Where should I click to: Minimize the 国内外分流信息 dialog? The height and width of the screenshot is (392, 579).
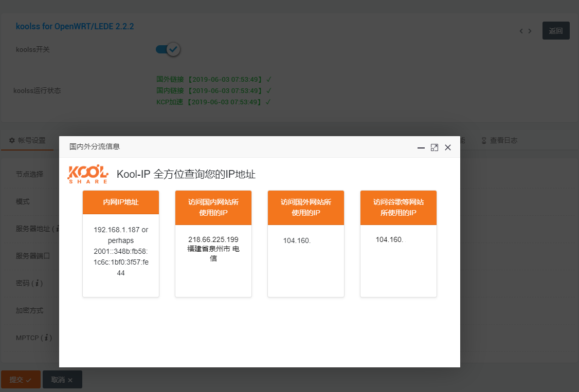[421, 147]
